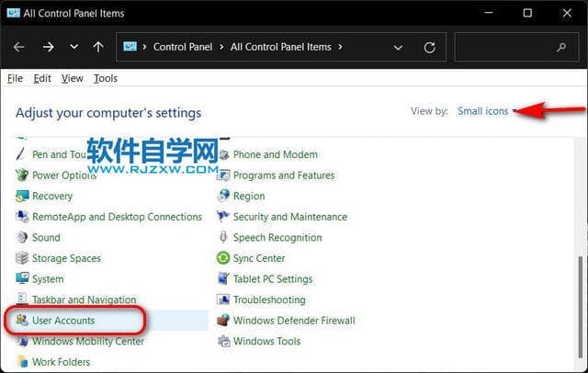The image size is (588, 373).
Task: Open the Recovery icon
Action: coord(23,196)
